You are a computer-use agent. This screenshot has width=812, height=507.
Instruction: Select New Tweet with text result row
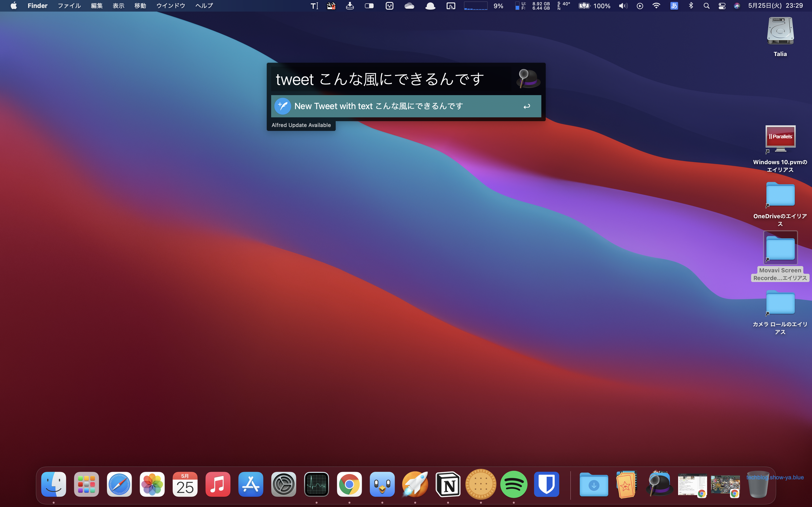(406, 106)
